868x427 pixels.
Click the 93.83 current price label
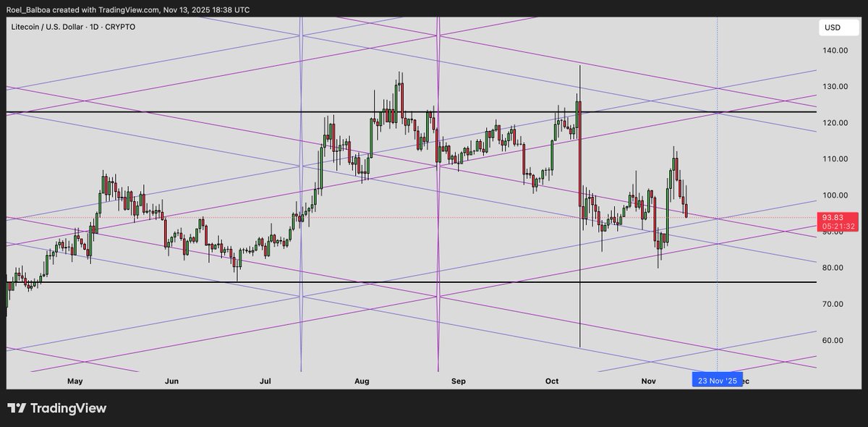click(834, 217)
